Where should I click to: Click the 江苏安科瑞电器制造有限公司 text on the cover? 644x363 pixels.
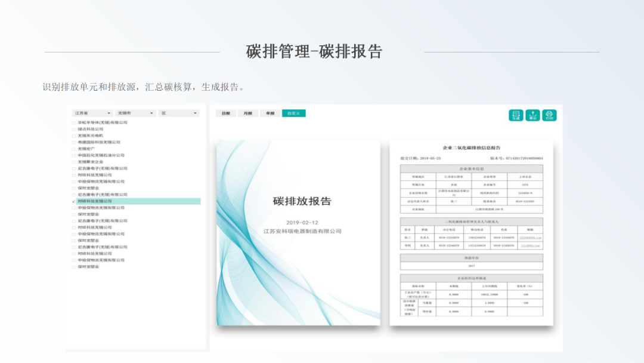(302, 232)
